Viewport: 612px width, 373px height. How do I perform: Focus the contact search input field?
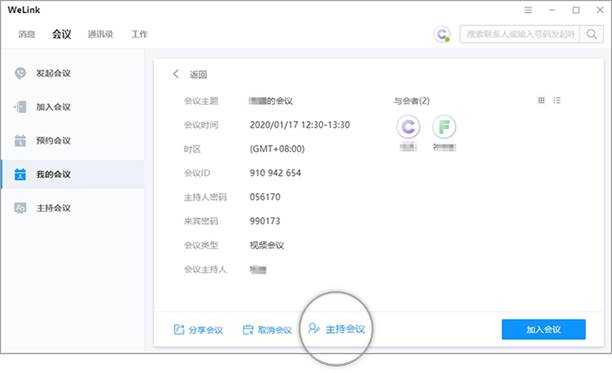[520, 34]
